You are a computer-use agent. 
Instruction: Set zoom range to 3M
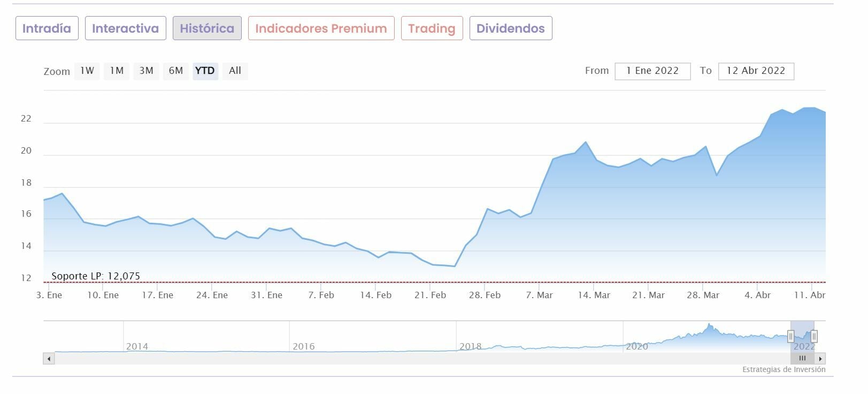[x=146, y=71]
